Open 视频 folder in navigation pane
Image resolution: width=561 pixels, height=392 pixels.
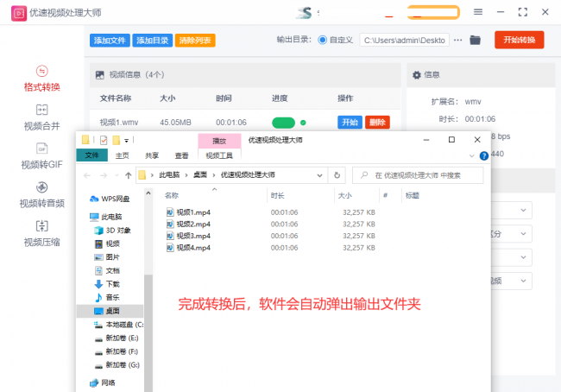point(107,243)
